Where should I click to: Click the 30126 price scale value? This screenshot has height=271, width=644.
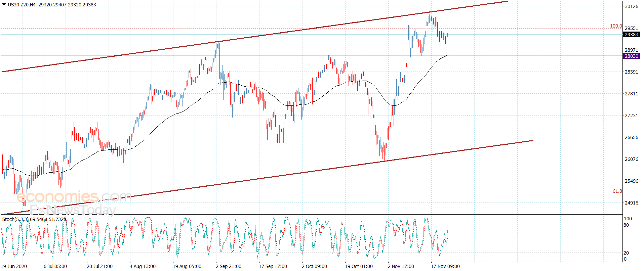[x=631, y=6]
